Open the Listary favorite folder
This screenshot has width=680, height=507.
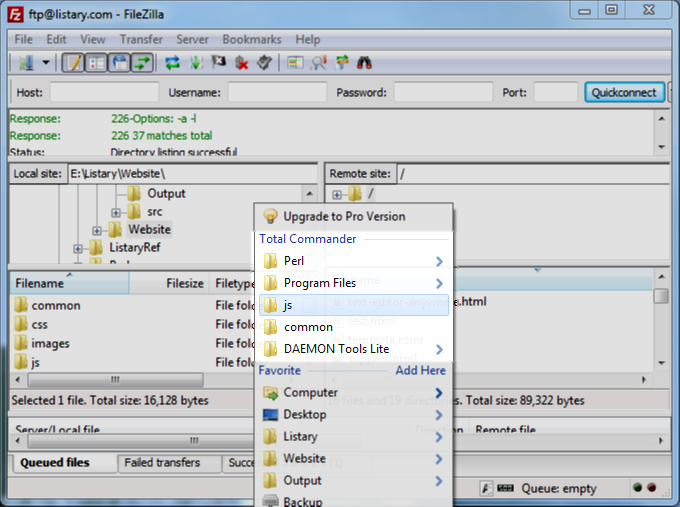(353, 437)
